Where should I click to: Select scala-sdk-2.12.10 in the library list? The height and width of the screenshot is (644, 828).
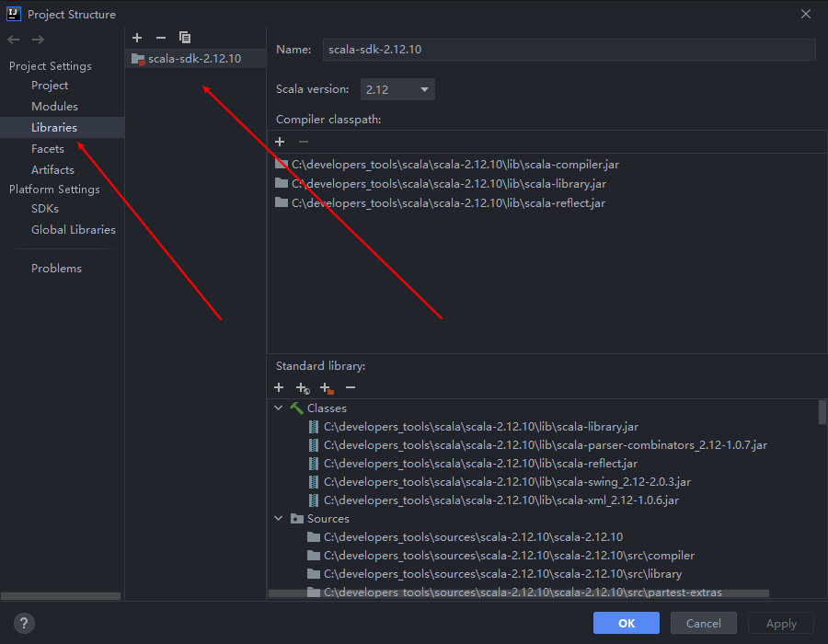click(x=195, y=59)
